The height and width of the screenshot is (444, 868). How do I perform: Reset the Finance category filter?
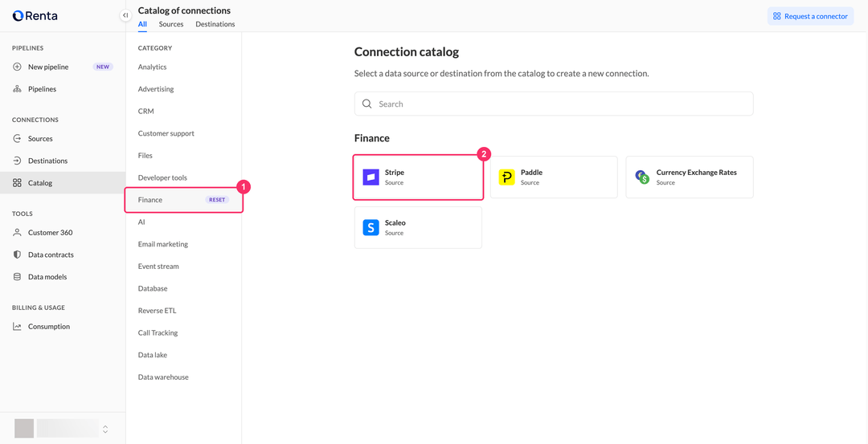217,200
